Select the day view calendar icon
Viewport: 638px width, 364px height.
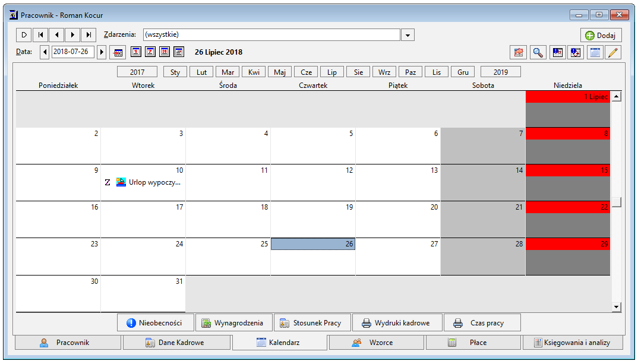(136, 52)
